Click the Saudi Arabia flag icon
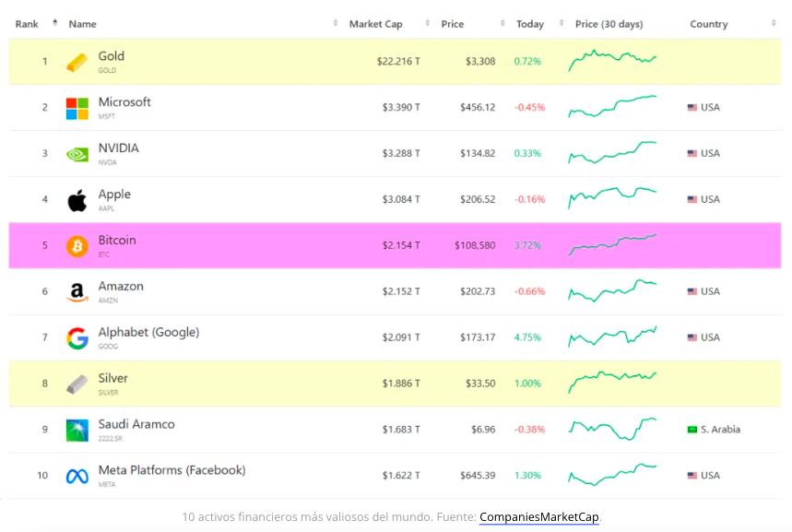The height and width of the screenshot is (532, 792). [x=692, y=430]
